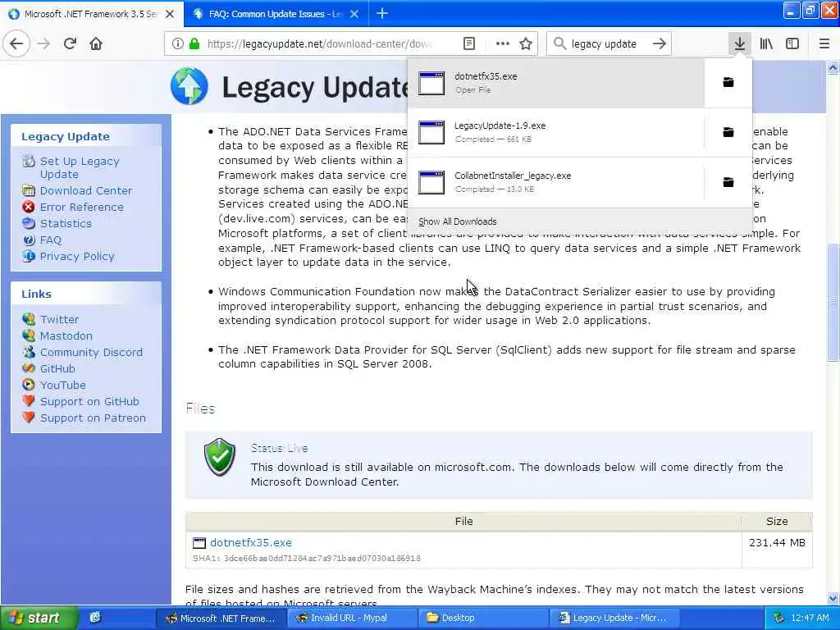840x630 pixels.
Task: Switch to Legacy Update taskbar window
Action: coord(615,618)
